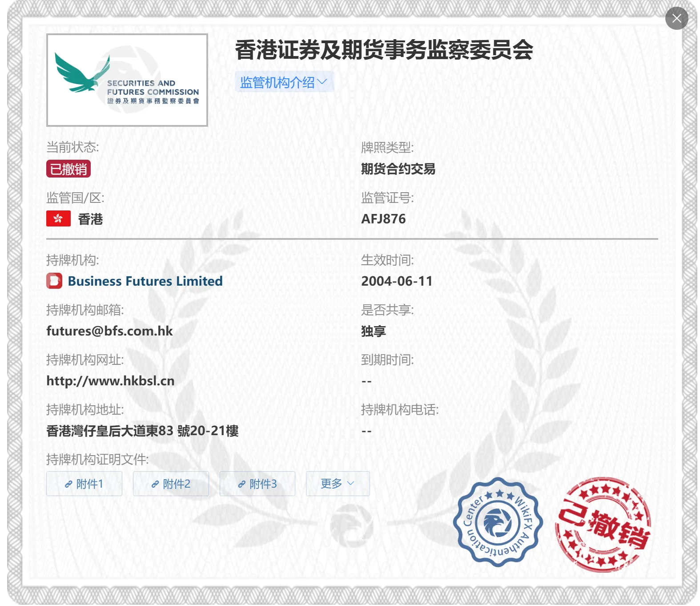Expand the 更多 more attachments dropdown
Viewport: 700px width, 606px height.
(338, 484)
